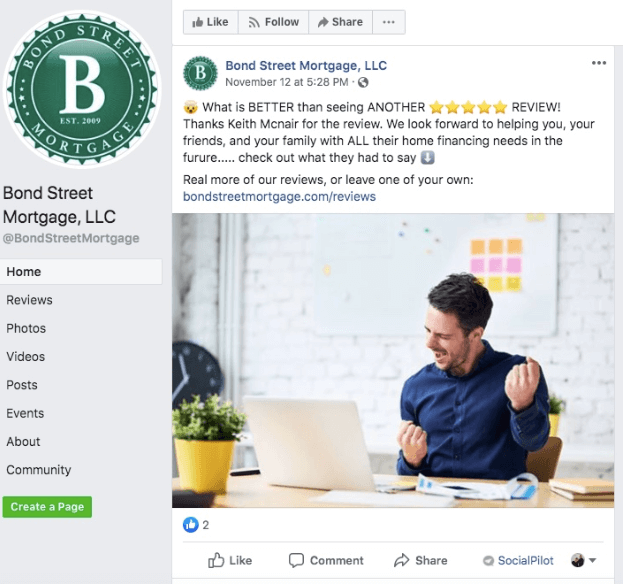Screen dimensions: 625x584
Task: Open the post options three-dot menu
Action: click(x=599, y=63)
